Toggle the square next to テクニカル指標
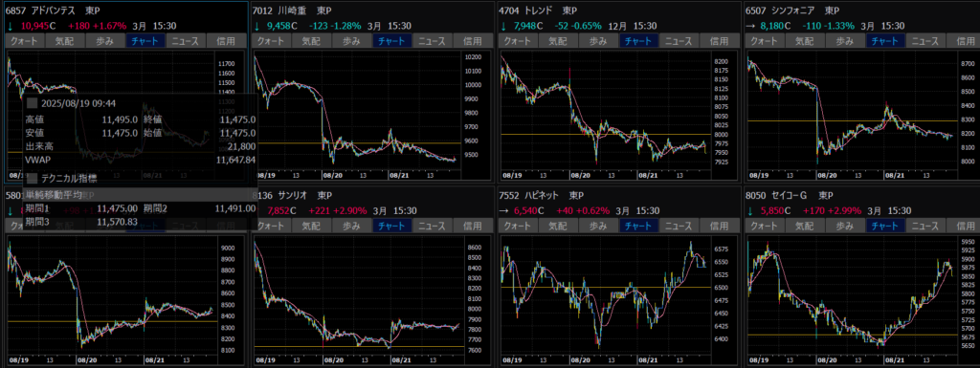The image size is (980, 368). 32,179
